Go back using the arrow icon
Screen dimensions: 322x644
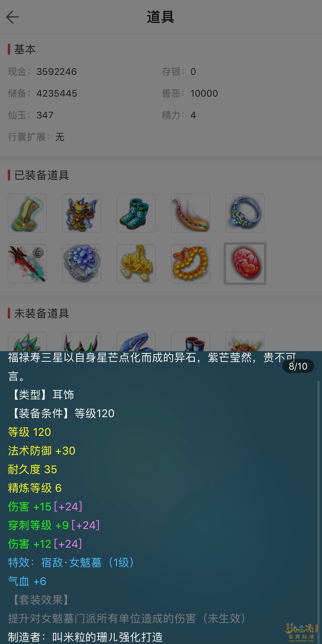(x=12, y=17)
